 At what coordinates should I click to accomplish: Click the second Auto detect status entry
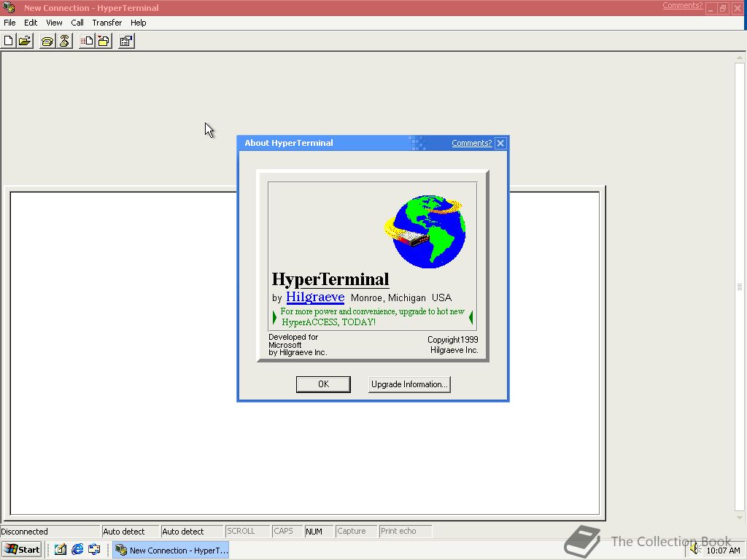click(183, 532)
